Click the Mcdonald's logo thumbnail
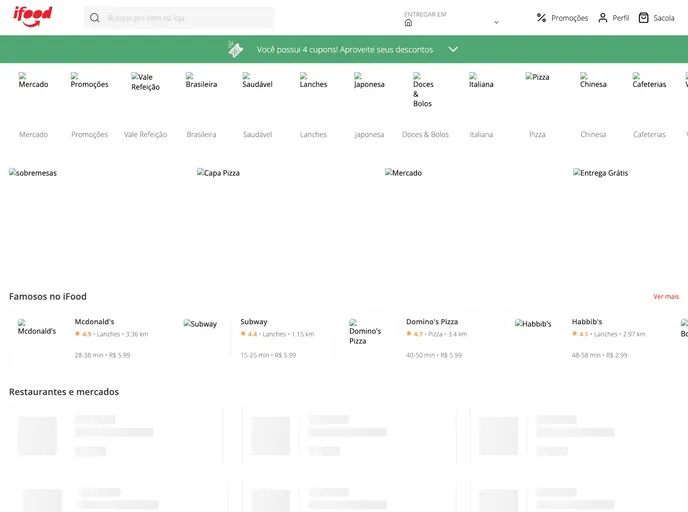This screenshot has width=688, height=512. tap(37, 328)
